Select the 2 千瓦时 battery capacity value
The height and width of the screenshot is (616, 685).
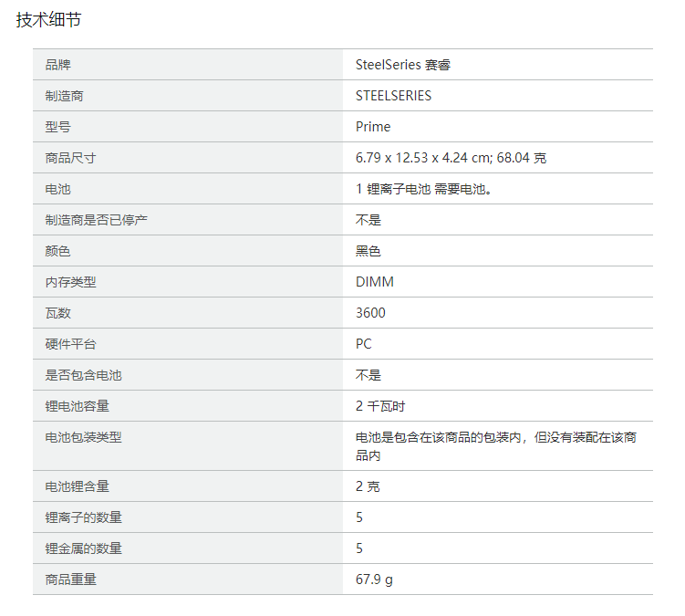[x=380, y=406]
